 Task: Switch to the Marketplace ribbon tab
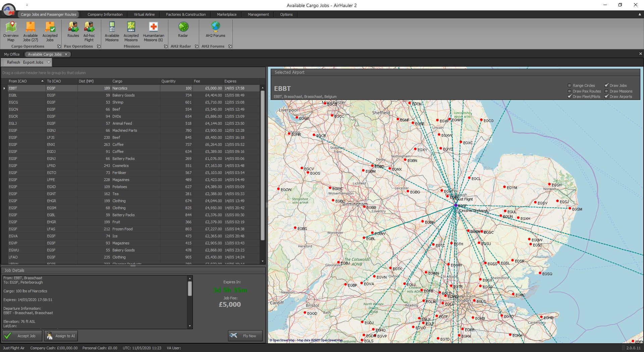pos(226,14)
